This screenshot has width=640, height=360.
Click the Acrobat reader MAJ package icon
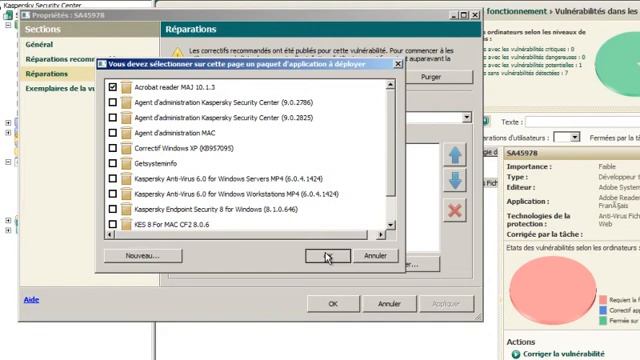[126, 87]
